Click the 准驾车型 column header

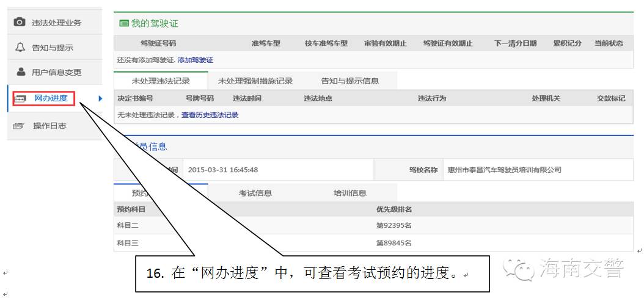tap(266, 43)
